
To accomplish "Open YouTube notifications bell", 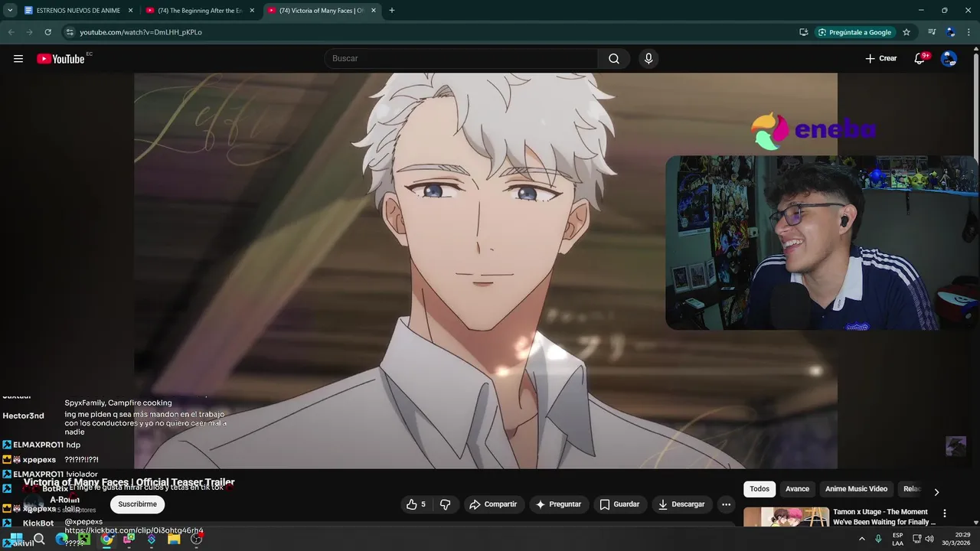I will click(920, 59).
